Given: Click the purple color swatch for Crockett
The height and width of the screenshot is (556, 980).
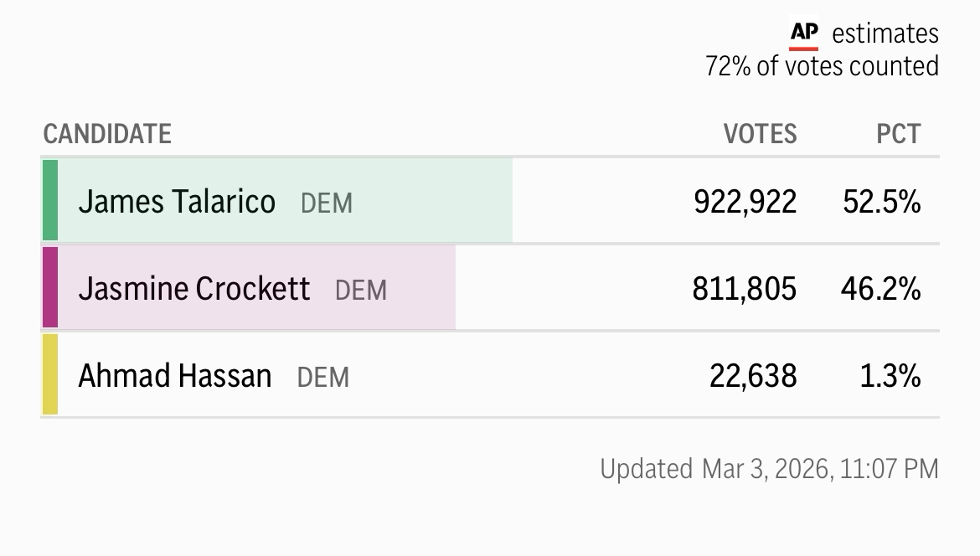Looking at the screenshot, I should 50,287.
